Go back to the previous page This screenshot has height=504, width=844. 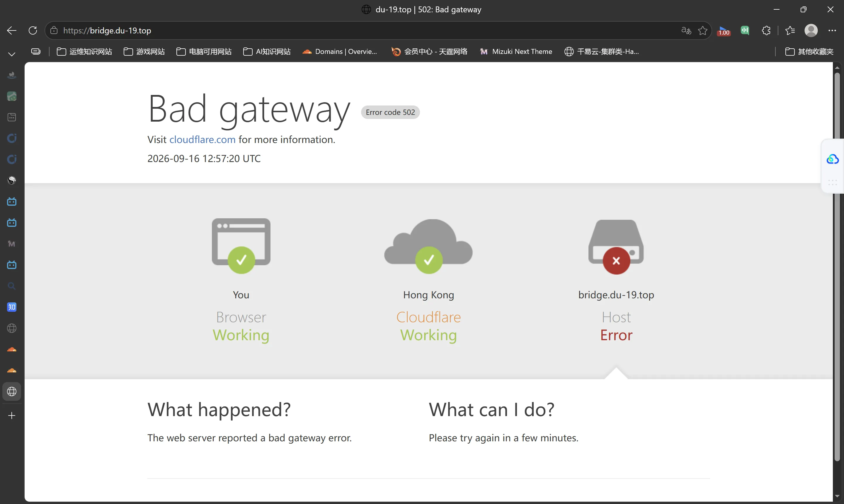[11, 30]
